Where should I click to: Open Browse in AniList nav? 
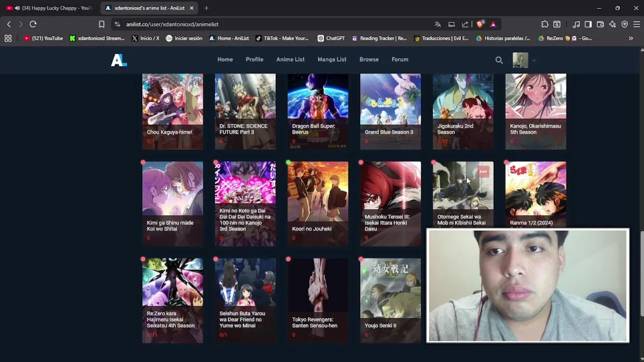pyautogui.click(x=369, y=59)
